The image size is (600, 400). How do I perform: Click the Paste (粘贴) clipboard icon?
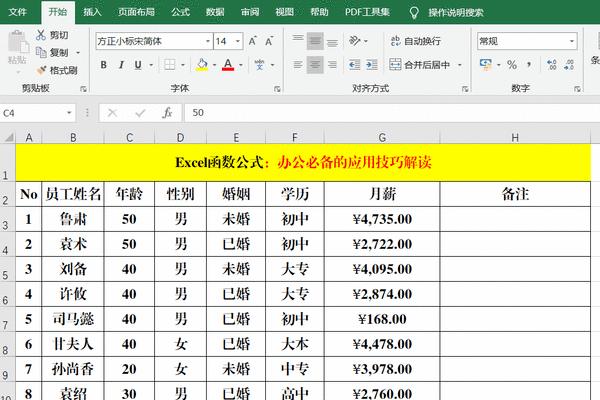[x=18, y=42]
